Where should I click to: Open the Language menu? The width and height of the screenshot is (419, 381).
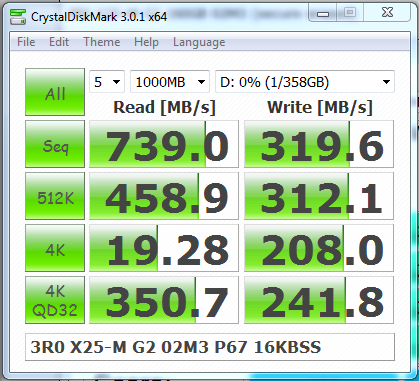pos(199,42)
